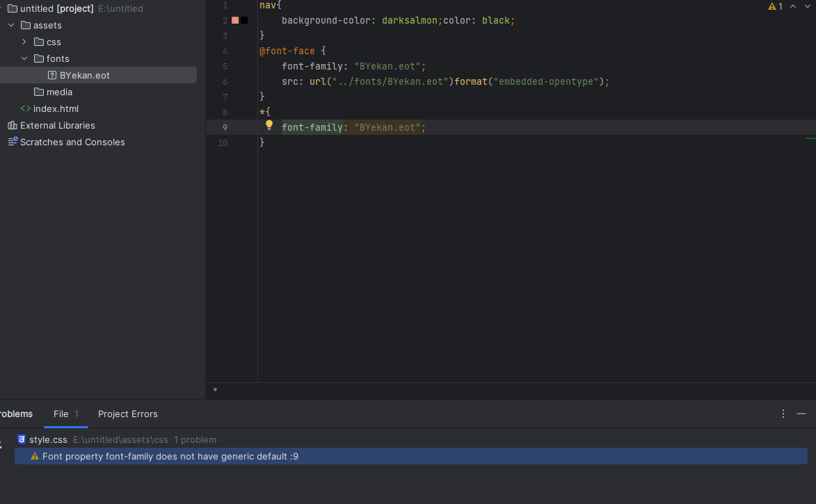Select the style.css problem file row
The height and width of the screenshot is (504, 816).
411,439
